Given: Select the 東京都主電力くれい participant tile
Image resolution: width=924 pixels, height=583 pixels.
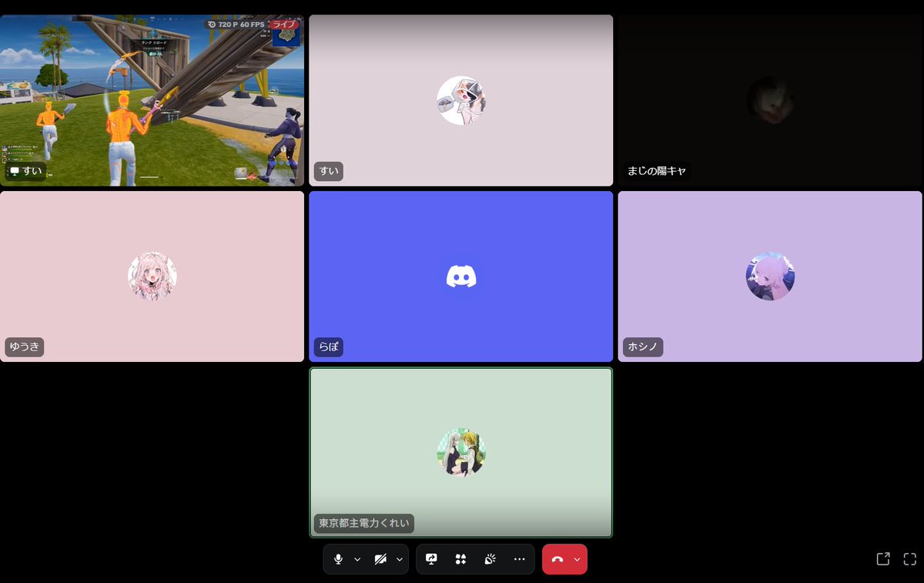Looking at the screenshot, I should coord(460,453).
